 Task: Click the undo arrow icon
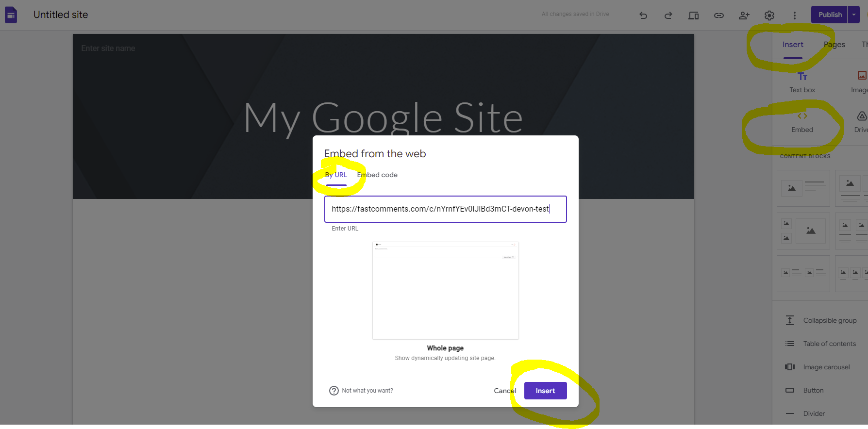pos(643,16)
